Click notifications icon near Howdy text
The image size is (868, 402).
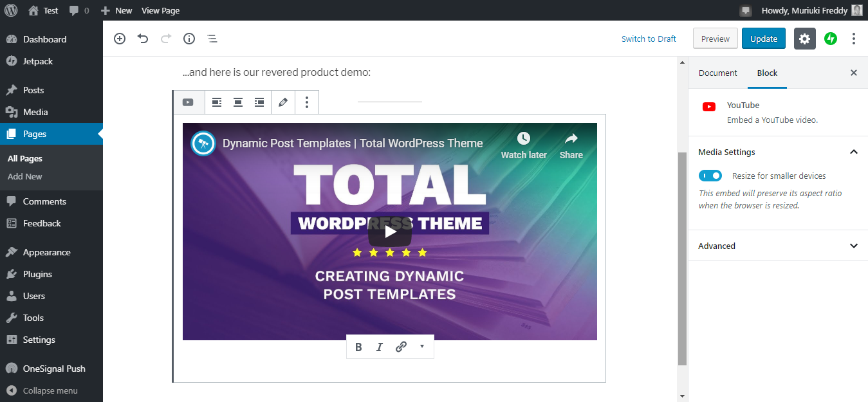746,10
